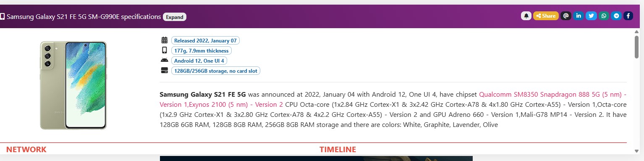Click the scrollbar down arrow
Screen dimensions: 644x161
pyautogui.click(x=636, y=150)
